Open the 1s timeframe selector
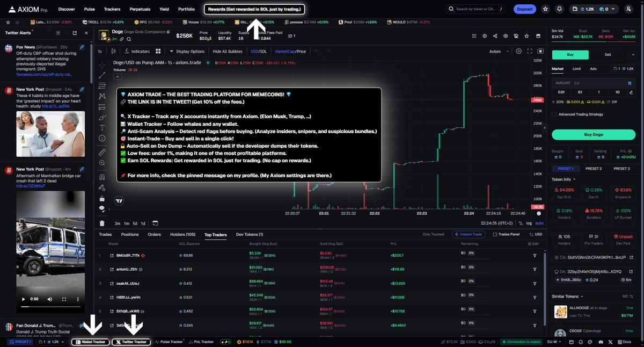Image resolution: width=644 pixels, height=347 pixels. click(100, 52)
